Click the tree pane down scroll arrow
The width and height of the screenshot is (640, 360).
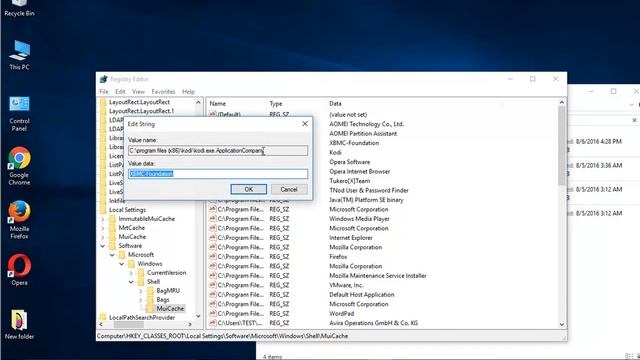(198, 316)
